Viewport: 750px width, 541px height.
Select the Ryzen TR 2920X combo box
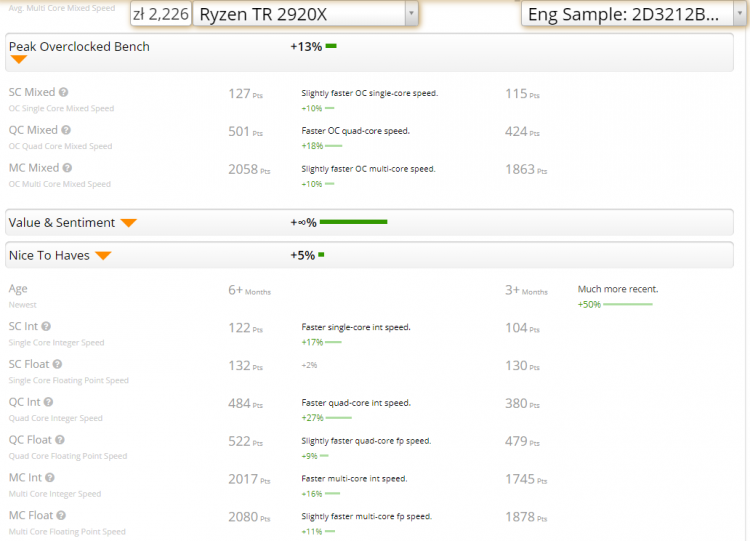pyautogui.click(x=305, y=14)
